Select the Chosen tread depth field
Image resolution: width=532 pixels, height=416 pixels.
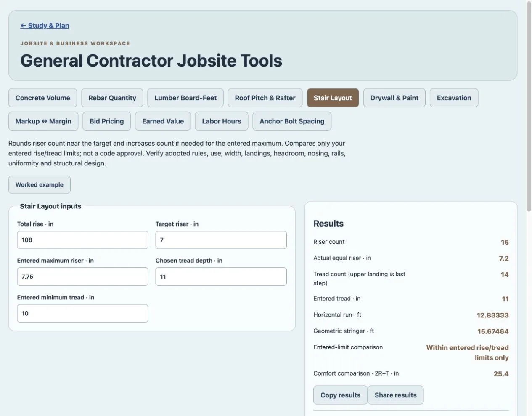221,277
